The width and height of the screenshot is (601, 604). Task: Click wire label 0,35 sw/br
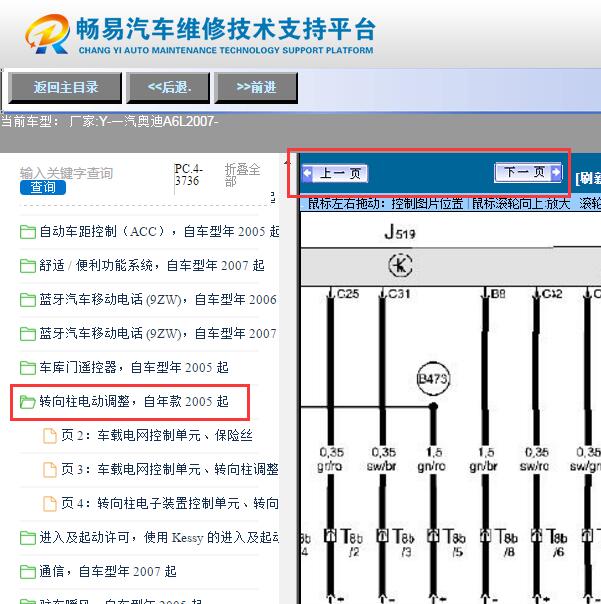[382, 459]
